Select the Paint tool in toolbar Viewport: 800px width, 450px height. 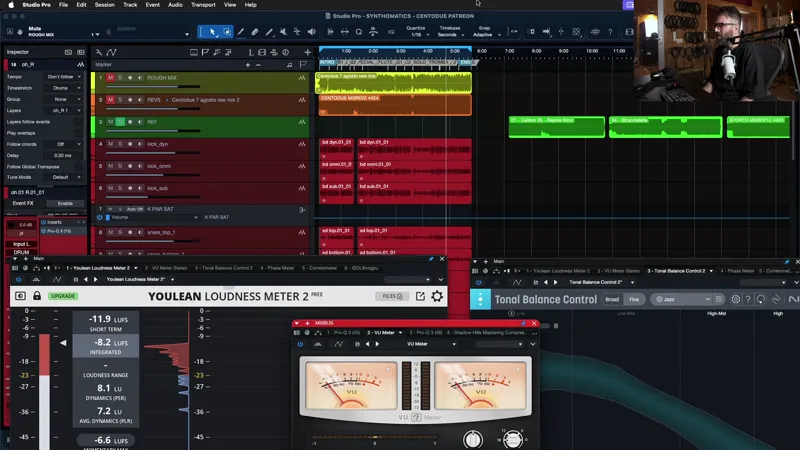pos(269,32)
